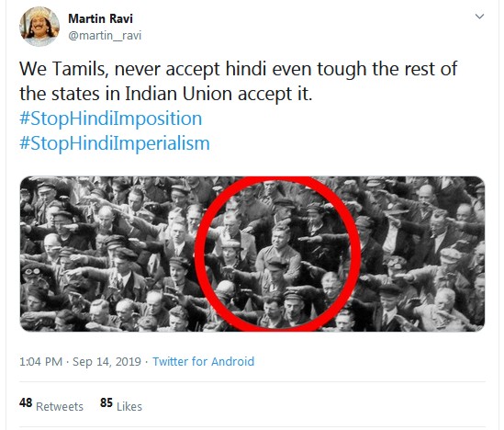Select the bold like count number 85

[x=106, y=402]
